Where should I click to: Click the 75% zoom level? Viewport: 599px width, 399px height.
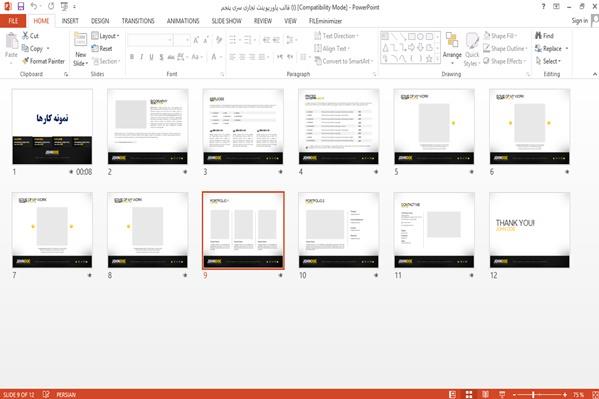(578, 394)
